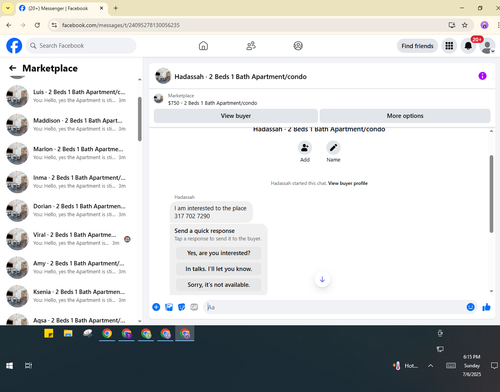Screen dimensions: 500x392
Task: Open a new Chrome tab
Action: (116, 8)
